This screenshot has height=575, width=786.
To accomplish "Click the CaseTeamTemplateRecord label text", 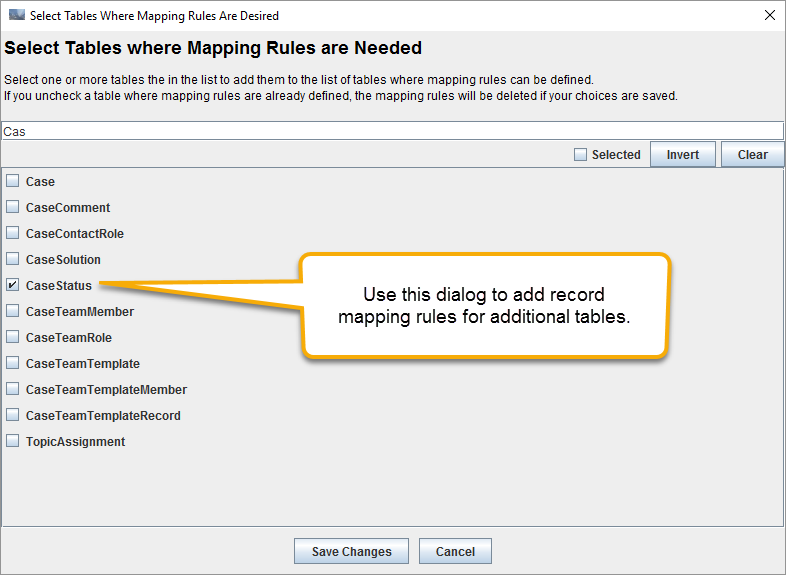I will tap(103, 416).
